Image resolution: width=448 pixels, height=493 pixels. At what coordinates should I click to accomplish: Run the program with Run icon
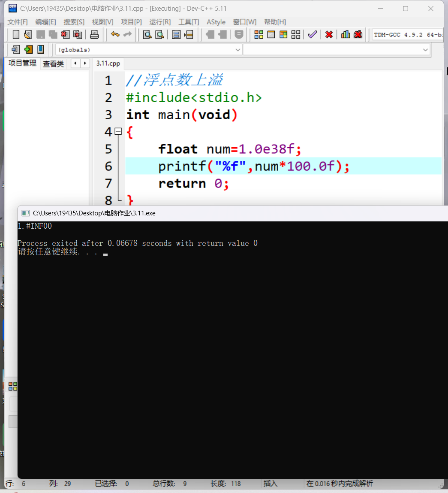(271, 35)
